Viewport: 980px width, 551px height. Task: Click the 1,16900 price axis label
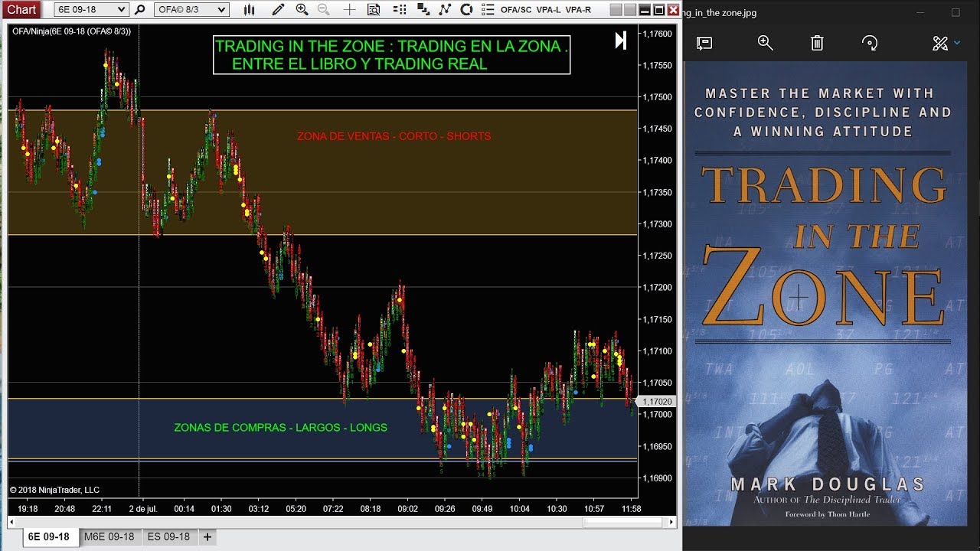(x=658, y=478)
